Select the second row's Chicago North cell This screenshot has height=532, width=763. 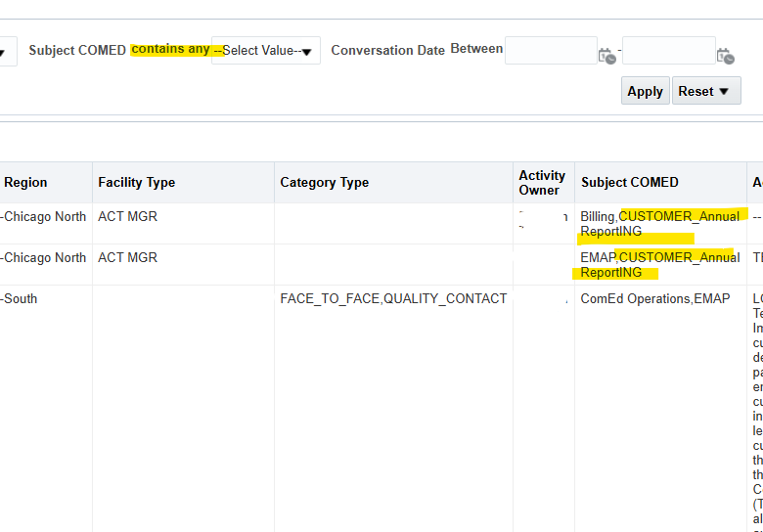46,265
